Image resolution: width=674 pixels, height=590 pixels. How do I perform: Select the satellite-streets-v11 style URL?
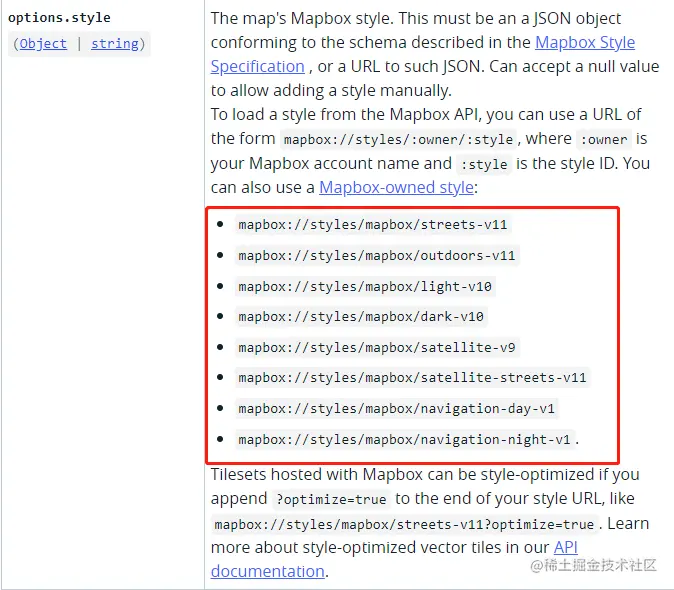pos(412,378)
